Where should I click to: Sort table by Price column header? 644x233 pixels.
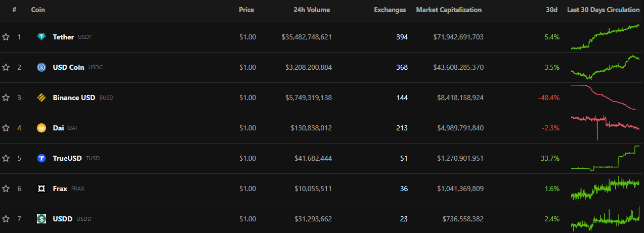(x=246, y=10)
